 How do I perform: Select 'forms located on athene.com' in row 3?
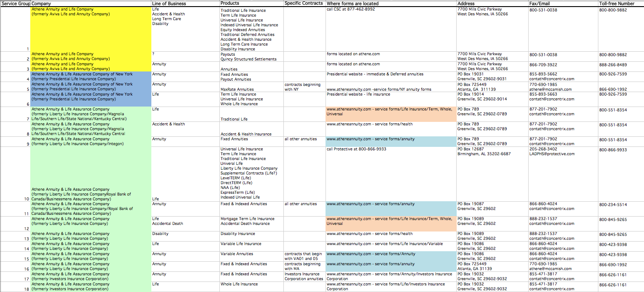click(390, 67)
